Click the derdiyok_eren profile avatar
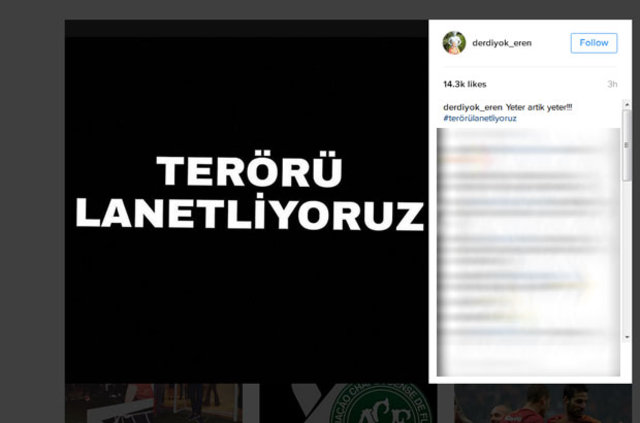 click(x=456, y=42)
